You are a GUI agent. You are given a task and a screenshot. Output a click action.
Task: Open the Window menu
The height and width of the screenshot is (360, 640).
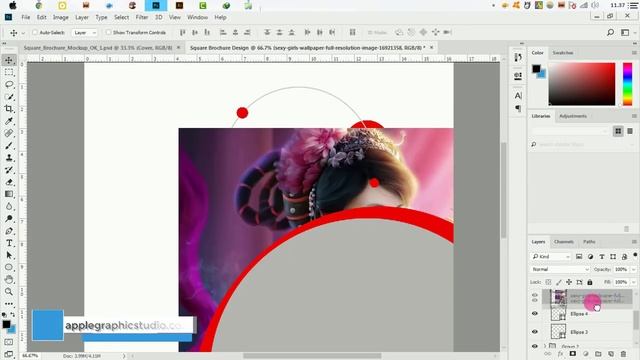[198, 17]
